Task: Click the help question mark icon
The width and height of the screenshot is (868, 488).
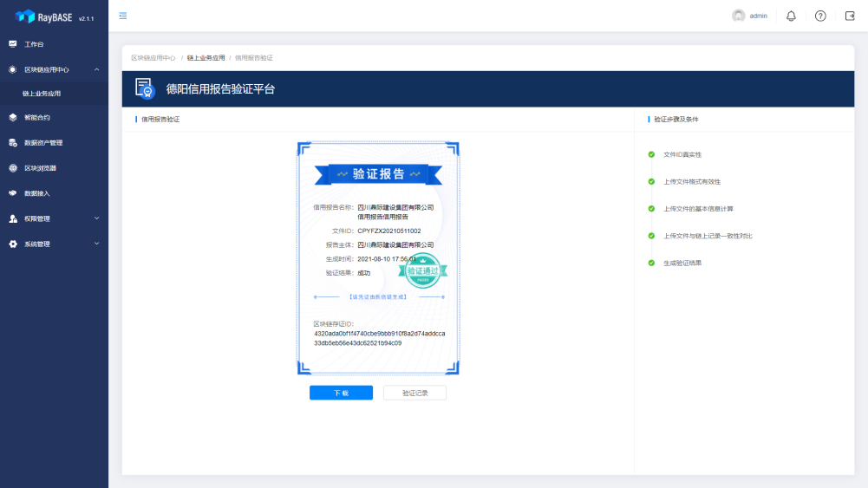Action: 820,16
